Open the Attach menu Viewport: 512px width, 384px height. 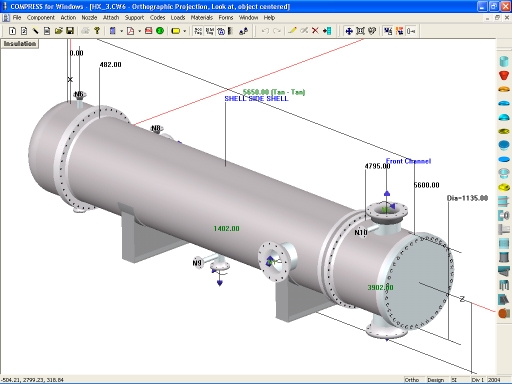111,18
